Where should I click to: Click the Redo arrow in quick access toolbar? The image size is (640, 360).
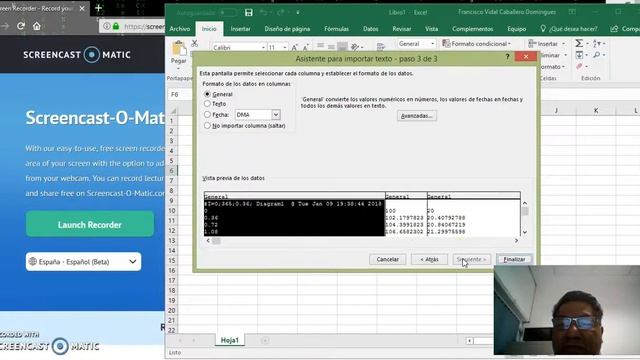click(x=280, y=13)
